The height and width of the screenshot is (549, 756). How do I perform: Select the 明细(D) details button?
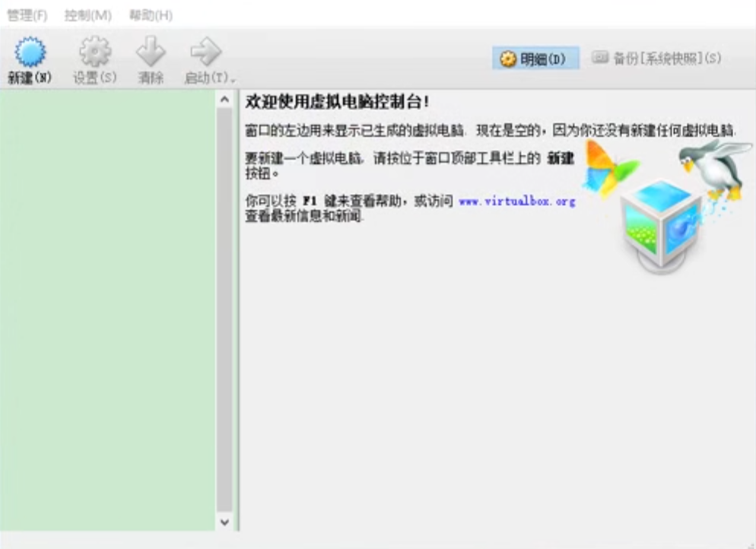pyautogui.click(x=535, y=59)
